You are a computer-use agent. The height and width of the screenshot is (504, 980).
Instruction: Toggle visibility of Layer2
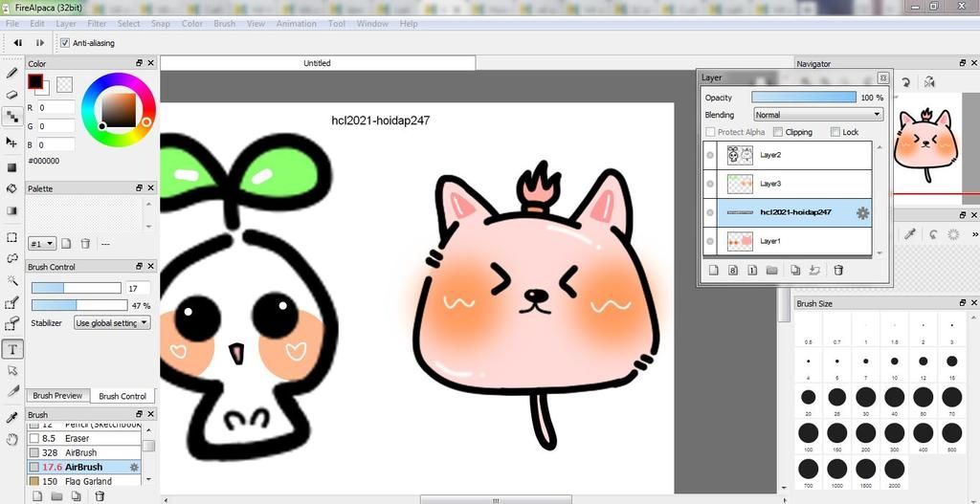[710, 155]
